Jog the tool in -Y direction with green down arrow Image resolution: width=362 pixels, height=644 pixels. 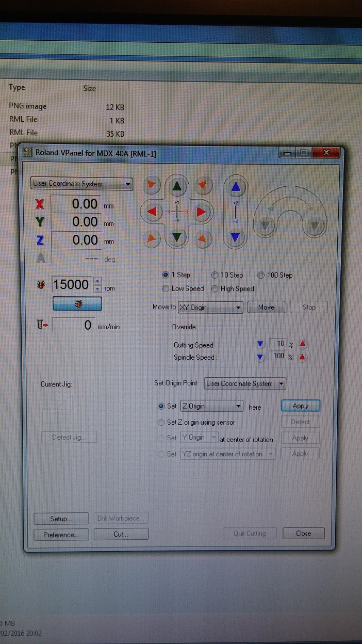(x=178, y=237)
